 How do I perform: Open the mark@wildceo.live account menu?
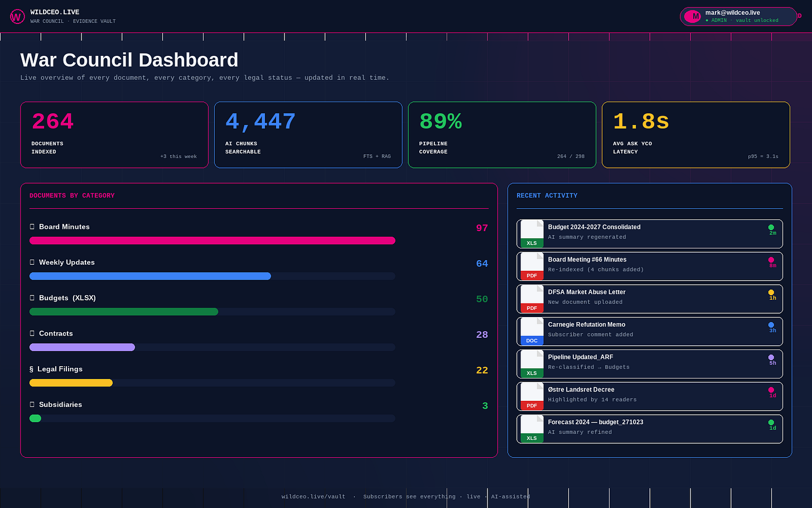pyautogui.click(x=738, y=17)
